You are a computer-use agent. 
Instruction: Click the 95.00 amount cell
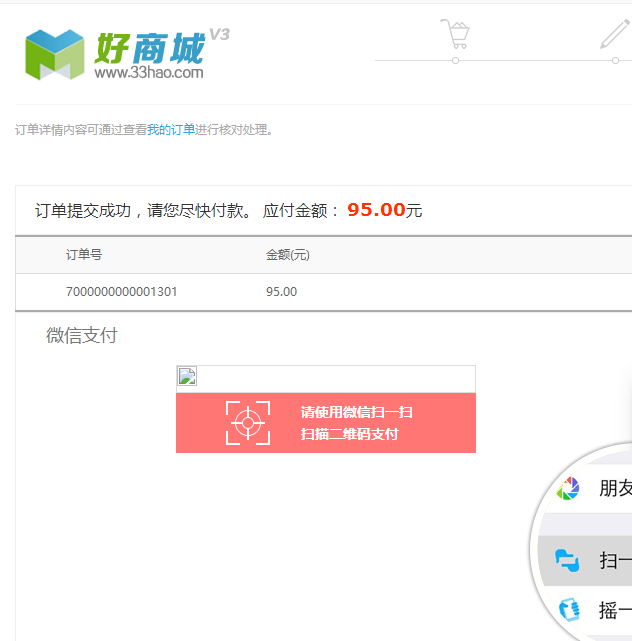click(281, 291)
